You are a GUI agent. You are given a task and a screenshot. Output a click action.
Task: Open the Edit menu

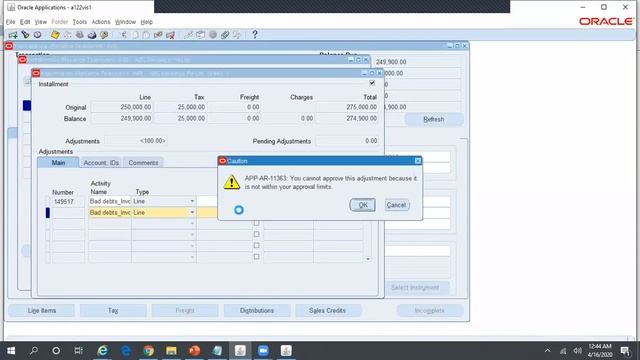[x=25, y=22]
